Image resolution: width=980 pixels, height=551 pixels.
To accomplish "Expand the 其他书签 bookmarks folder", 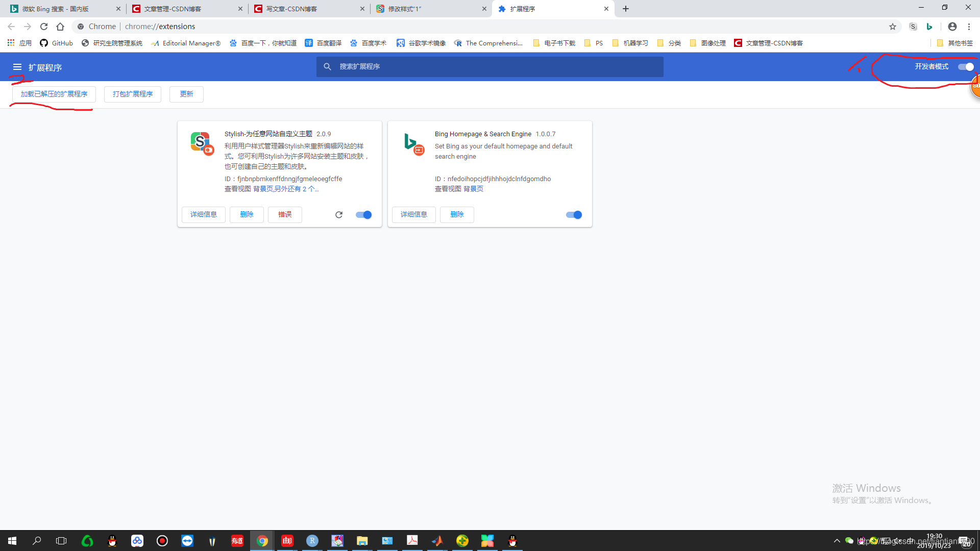I will pyautogui.click(x=955, y=43).
